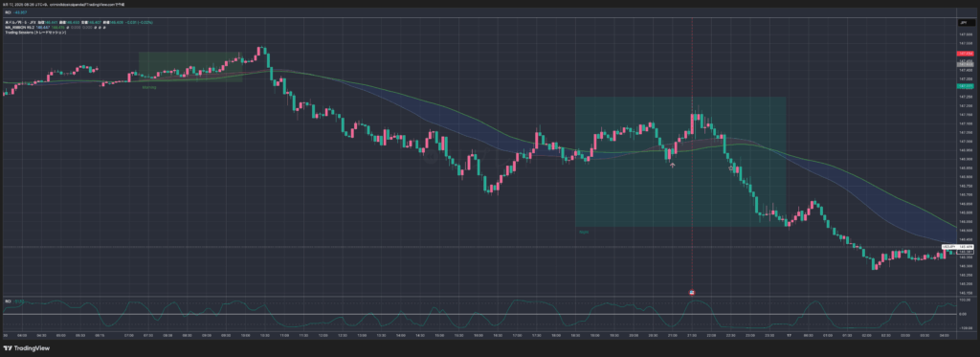Click the Morning session label

coord(149,87)
